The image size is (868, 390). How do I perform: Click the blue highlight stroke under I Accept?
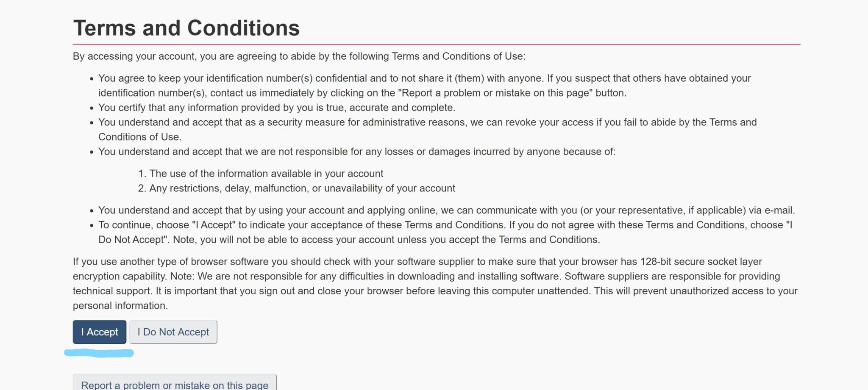point(99,353)
